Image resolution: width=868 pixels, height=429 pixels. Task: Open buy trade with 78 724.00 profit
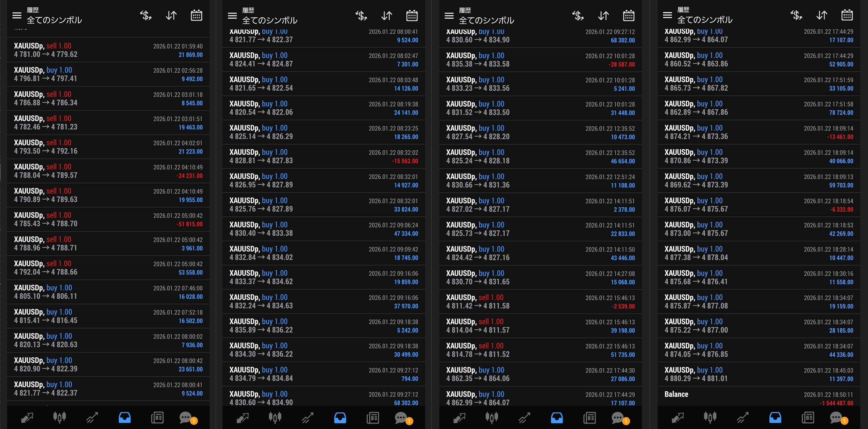tap(758, 108)
